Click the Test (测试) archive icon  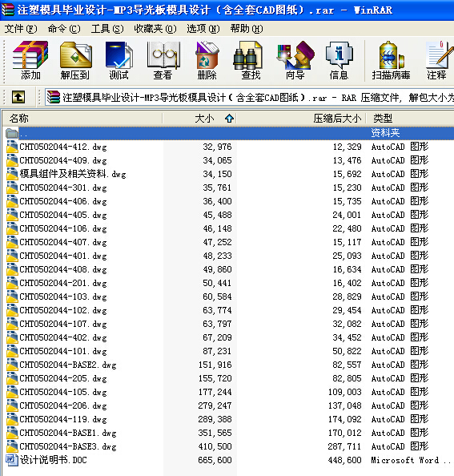point(119,61)
